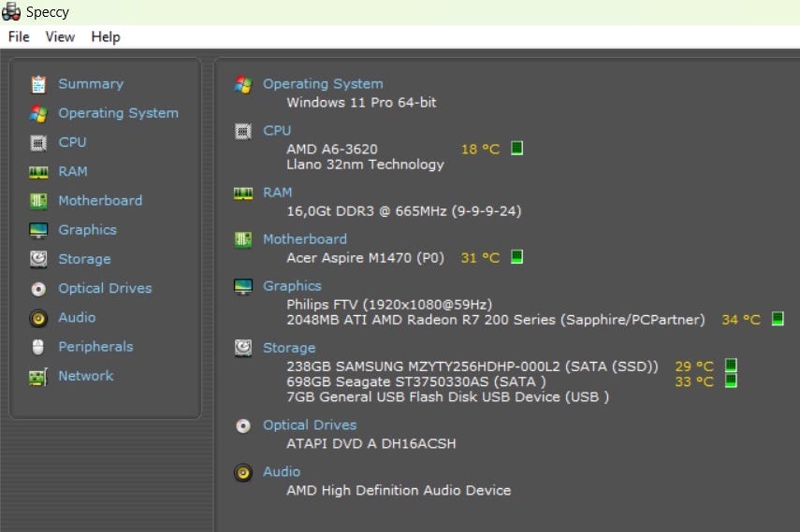This screenshot has height=532, width=800.
Task: Click the Llano 32nm Technology text
Action: (365, 165)
